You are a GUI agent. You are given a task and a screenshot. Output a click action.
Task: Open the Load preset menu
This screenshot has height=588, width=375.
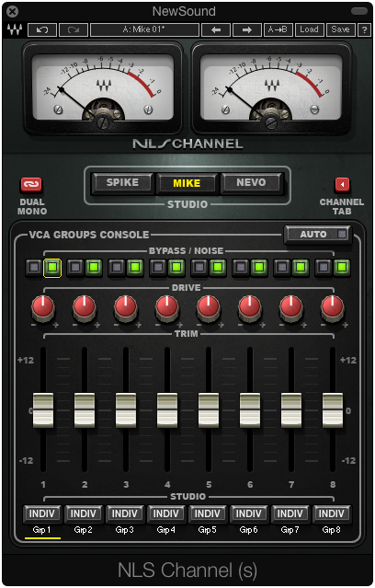coord(309,30)
